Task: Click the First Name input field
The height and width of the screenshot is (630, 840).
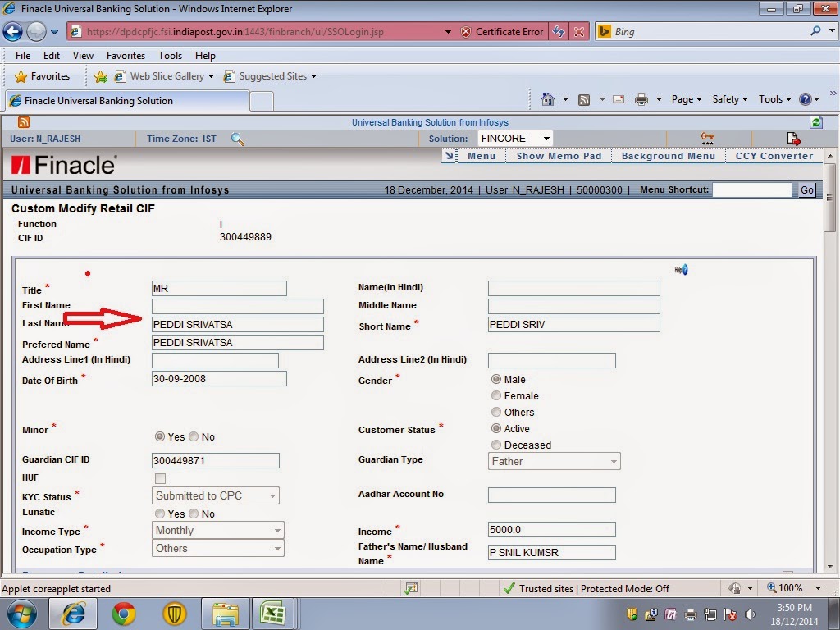Action: point(238,306)
